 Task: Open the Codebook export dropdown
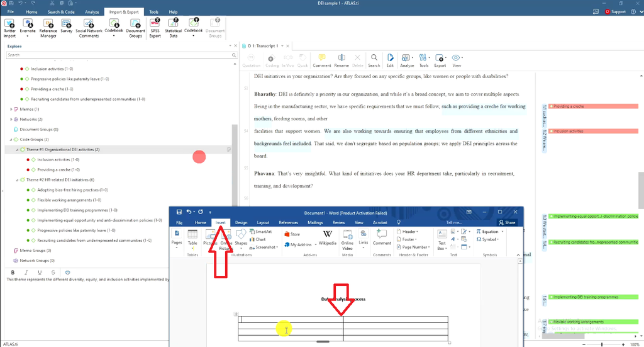click(194, 36)
